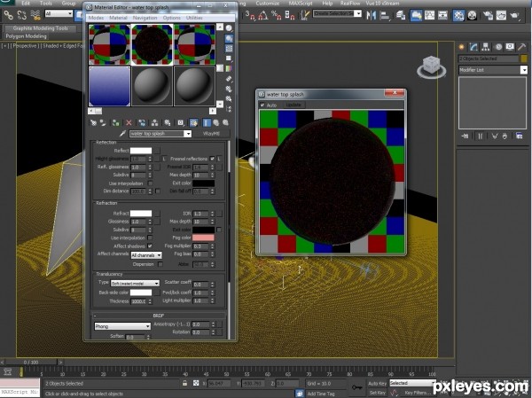Toggle Backlight icon in Material Editor sidebar
This screenshot has width=532, height=398.
(229, 39)
